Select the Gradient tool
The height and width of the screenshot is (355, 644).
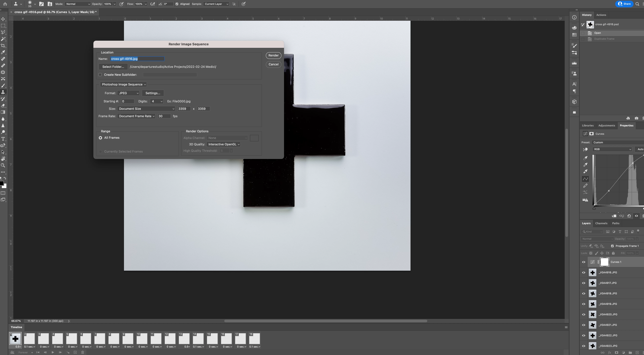tap(3, 112)
